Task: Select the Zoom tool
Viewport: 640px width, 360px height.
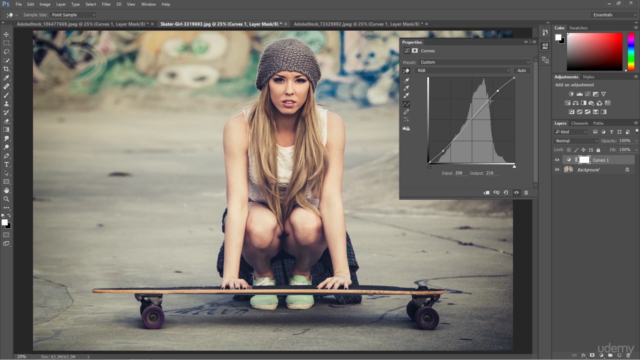Action: (6, 199)
